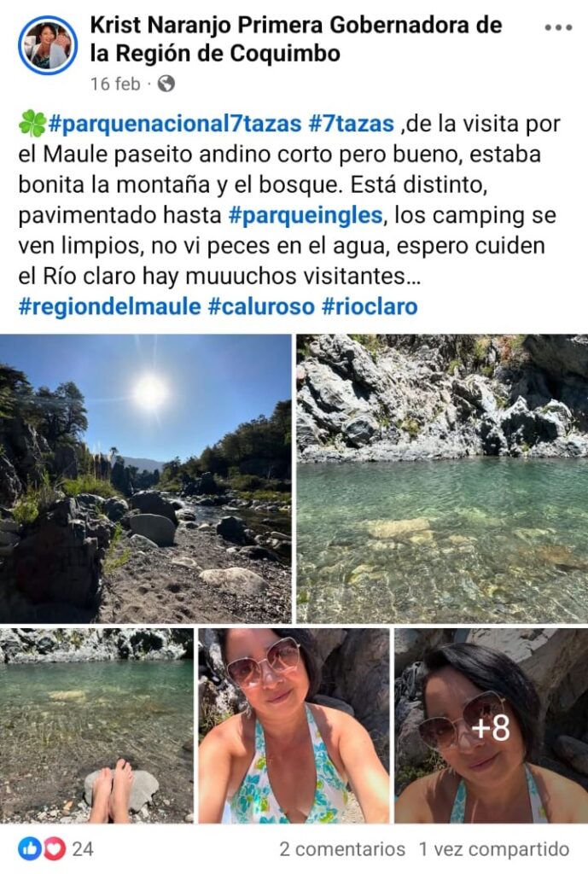Show the 2 comentarios list
This screenshot has width=588, height=874.
[342, 849]
